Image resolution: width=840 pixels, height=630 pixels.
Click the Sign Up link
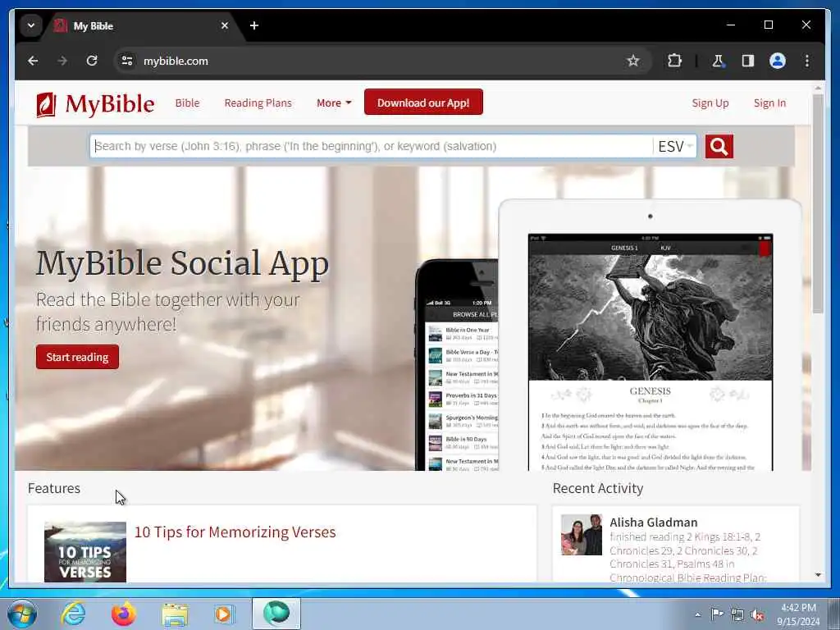pos(710,103)
